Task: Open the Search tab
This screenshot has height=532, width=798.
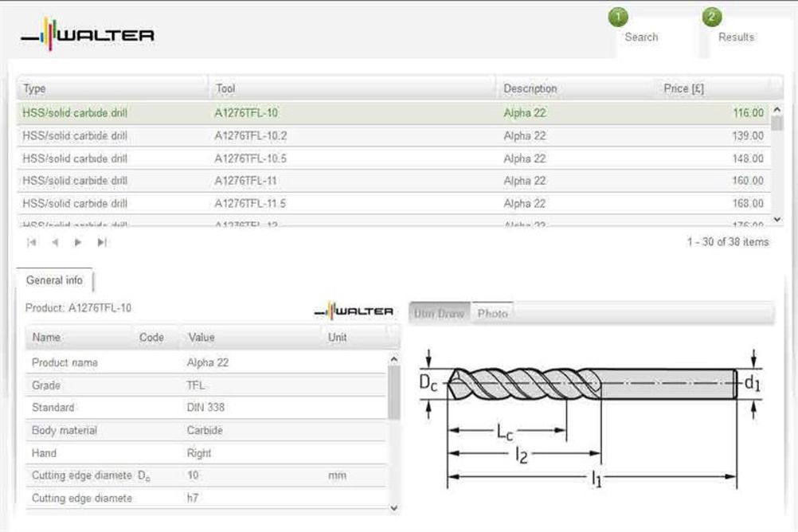Action: point(641,37)
